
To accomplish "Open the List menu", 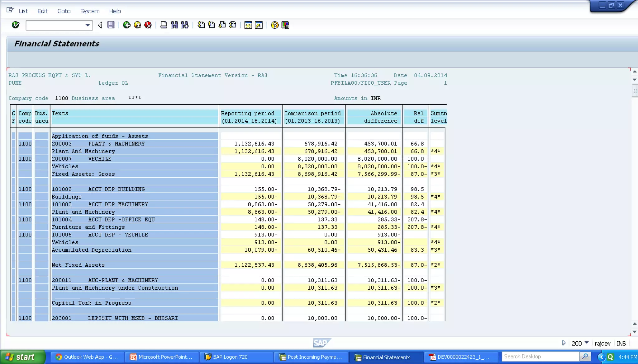I will pyautogui.click(x=23, y=11).
